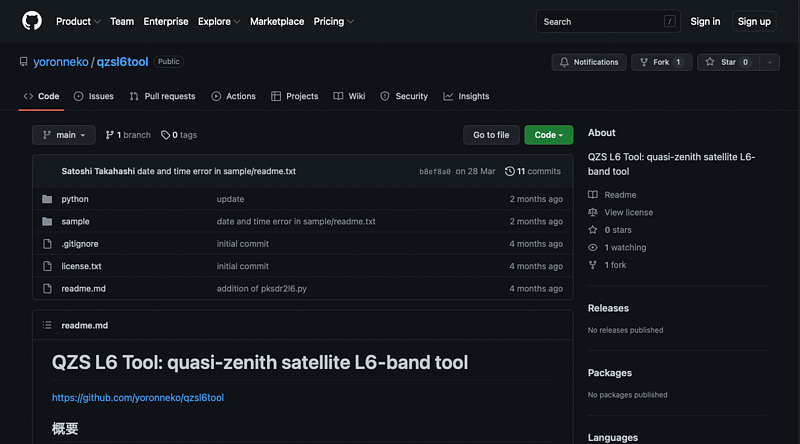Click View license link

[629, 212]
